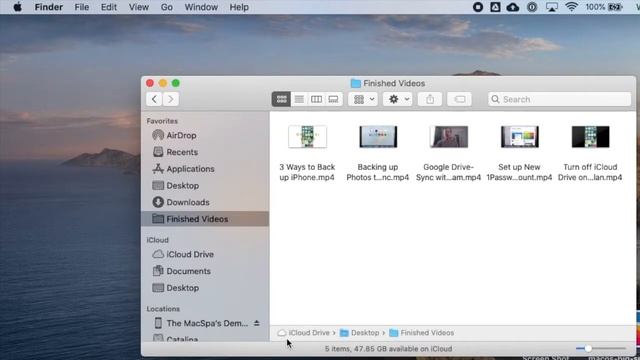The image size is (640, 360).
Task: Open the Go menu
Action: [x=167, y=7]
